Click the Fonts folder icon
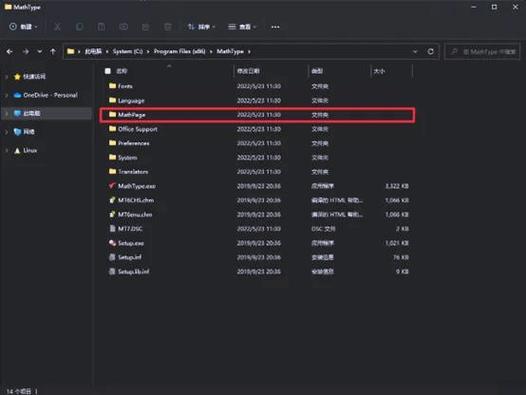Screen dimensions: 526x395 pyautogui.click(x=112, y=86)
